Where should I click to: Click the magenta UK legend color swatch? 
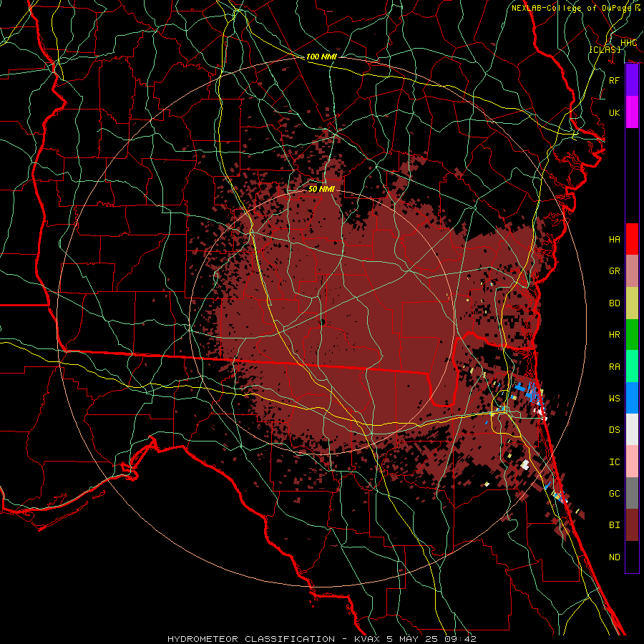coord(632,112)
